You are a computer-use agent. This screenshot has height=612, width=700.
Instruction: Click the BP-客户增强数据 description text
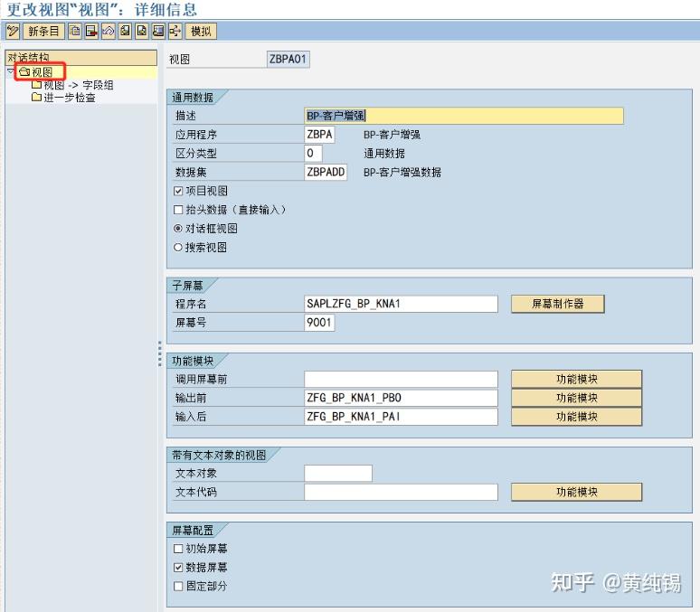point(402,173)
